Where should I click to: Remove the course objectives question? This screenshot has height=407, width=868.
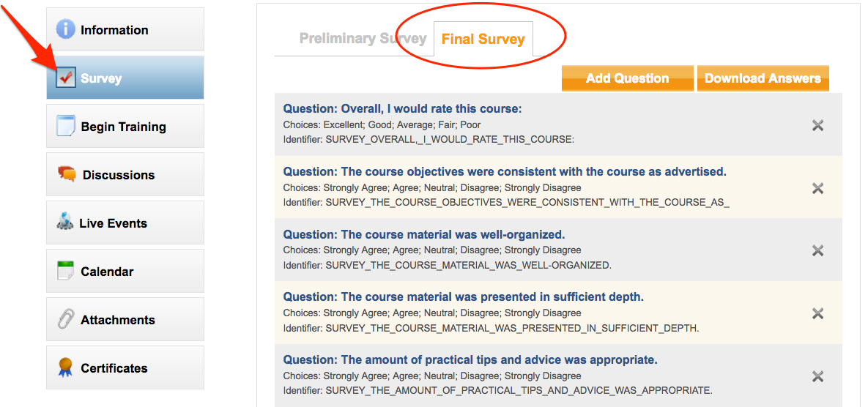coord(817,188)
